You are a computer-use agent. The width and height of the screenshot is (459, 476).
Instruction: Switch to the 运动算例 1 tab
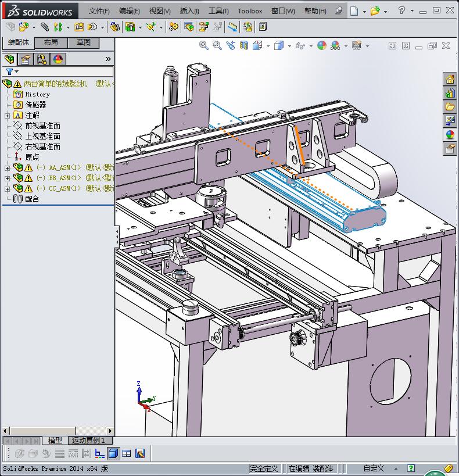[x=88, y=441]
